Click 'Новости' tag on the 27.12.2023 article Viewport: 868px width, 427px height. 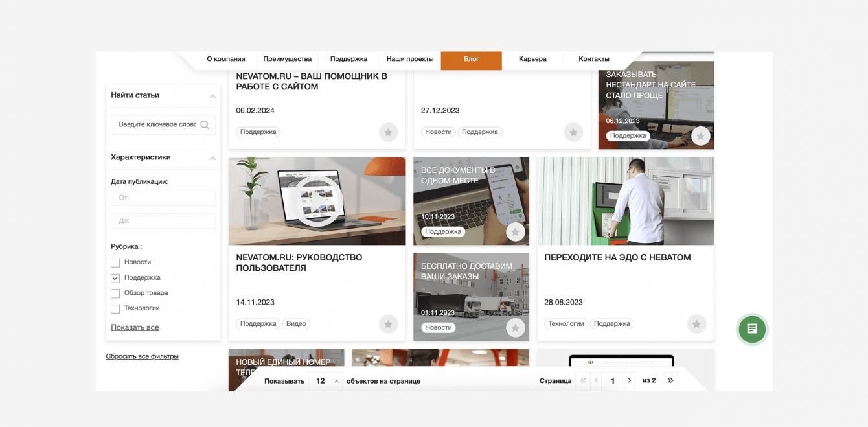coord(439,132)
